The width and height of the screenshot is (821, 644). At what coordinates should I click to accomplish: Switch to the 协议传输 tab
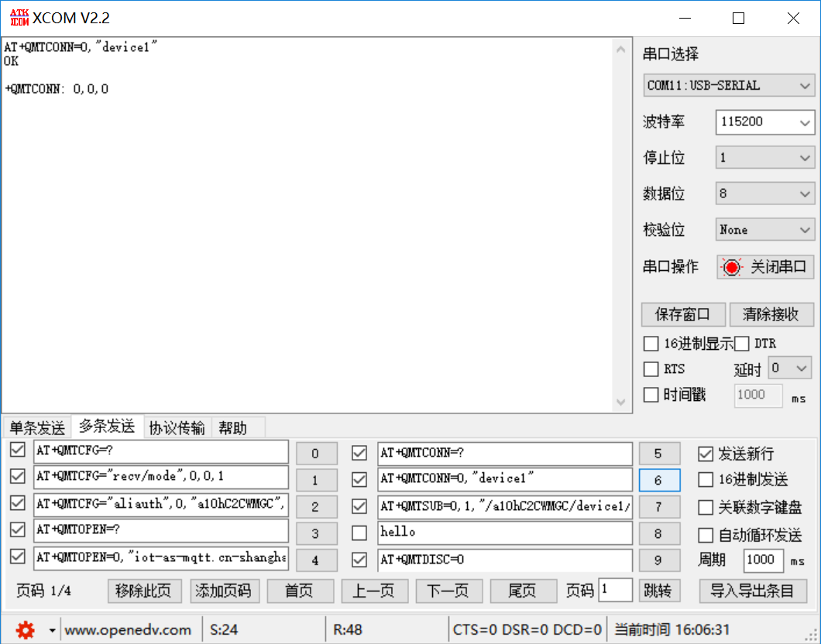pos(177,426)
